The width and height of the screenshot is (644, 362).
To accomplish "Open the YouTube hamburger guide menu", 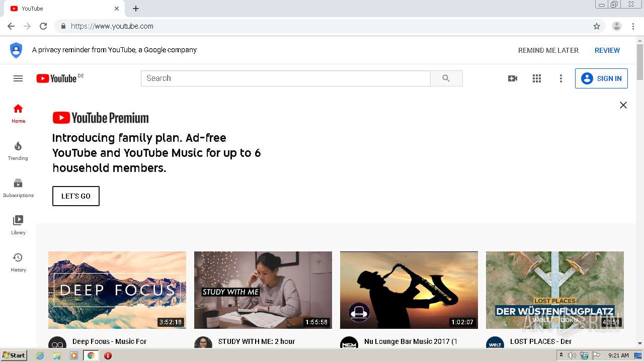I will 18,78.
